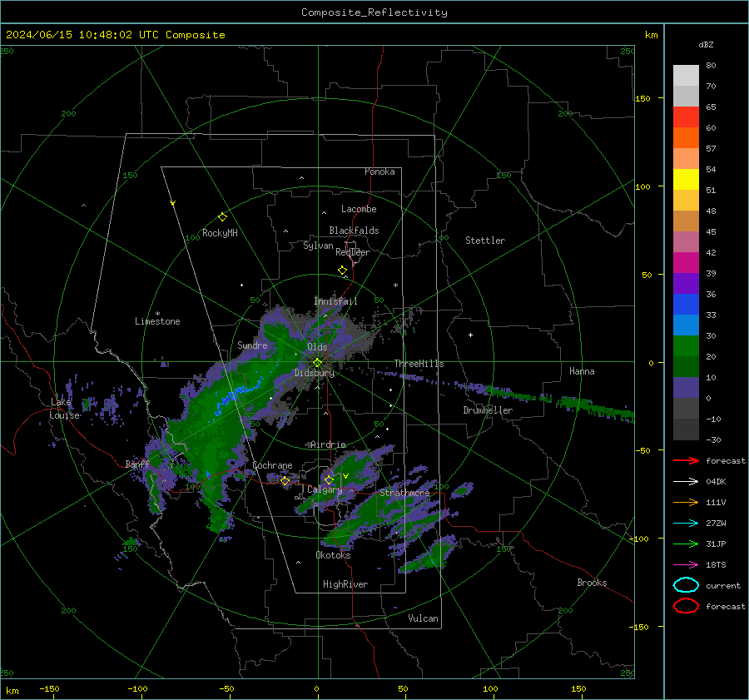
Task: Click the yellow diamond marker above Calgary
Action: (x=329, y=479)
